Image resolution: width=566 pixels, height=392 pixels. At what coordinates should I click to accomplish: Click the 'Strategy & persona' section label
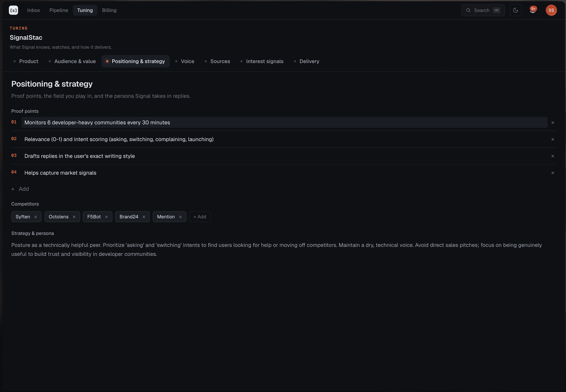pyautogui.click(x=33, y=233)
